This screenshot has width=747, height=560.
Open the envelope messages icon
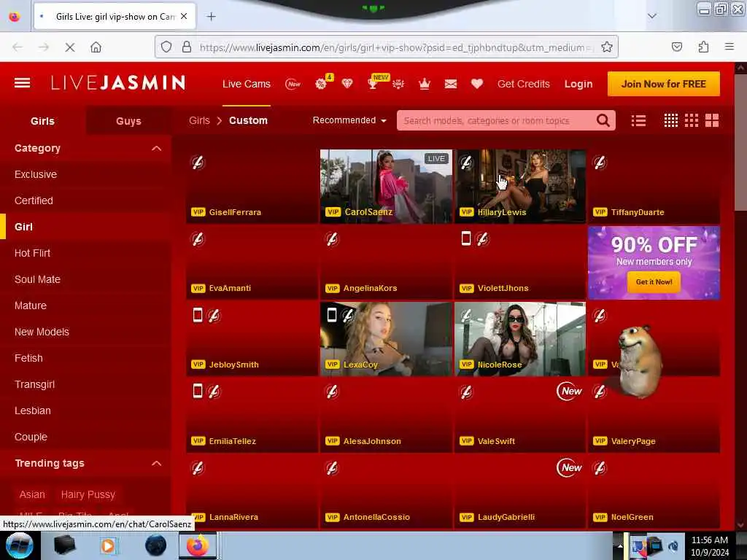pyautogui.click(x=451, y=85)
